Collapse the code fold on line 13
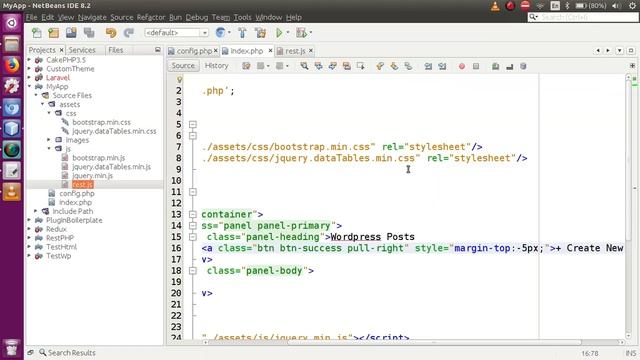The width and height of the screenshot is (640, 360). [193, 214]
